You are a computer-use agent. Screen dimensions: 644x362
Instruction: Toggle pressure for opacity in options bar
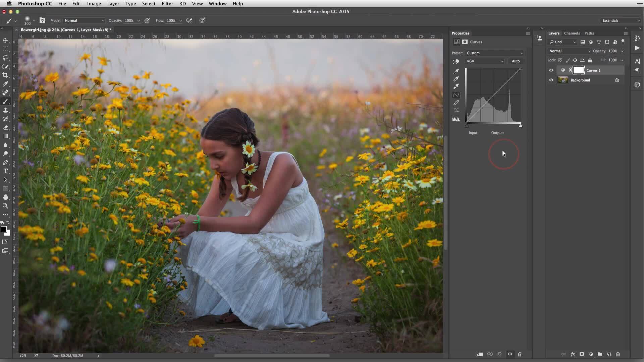(x=147, y=20)
